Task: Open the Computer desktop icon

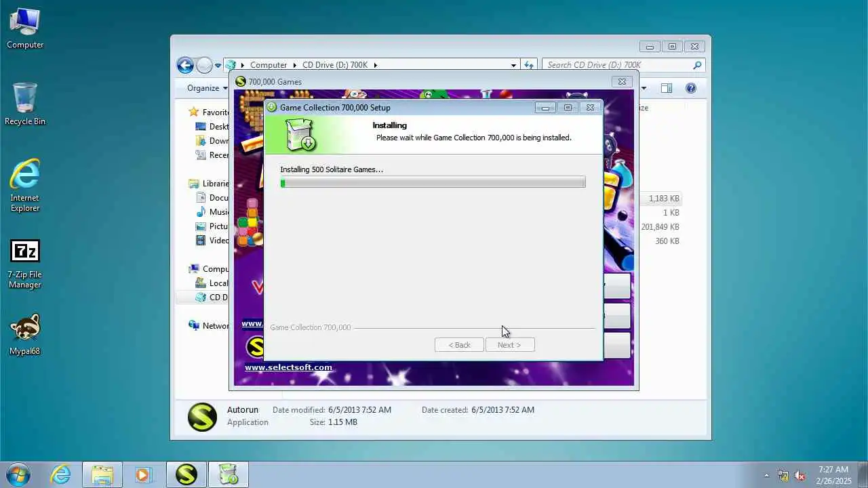Action: click(x=25, y=28)
